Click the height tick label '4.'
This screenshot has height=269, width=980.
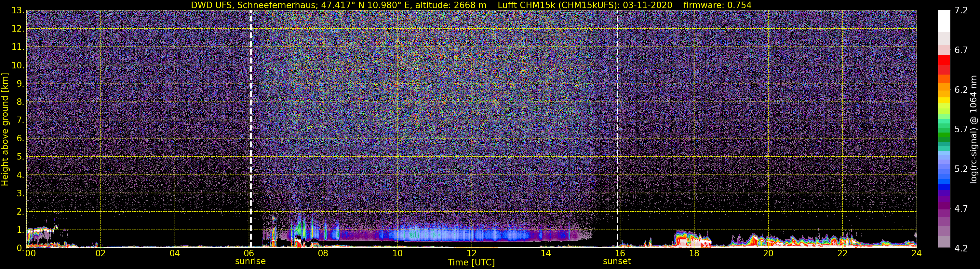tap(20, 175)
